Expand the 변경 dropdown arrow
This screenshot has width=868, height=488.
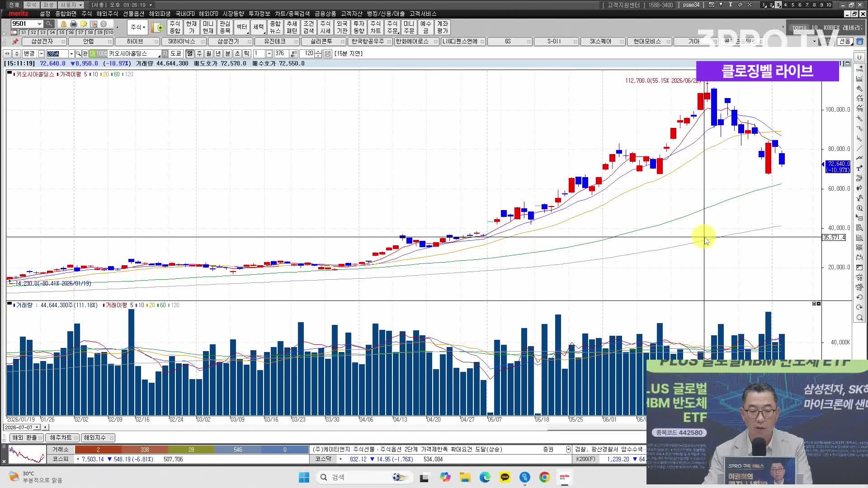click(x=41, y=53)
